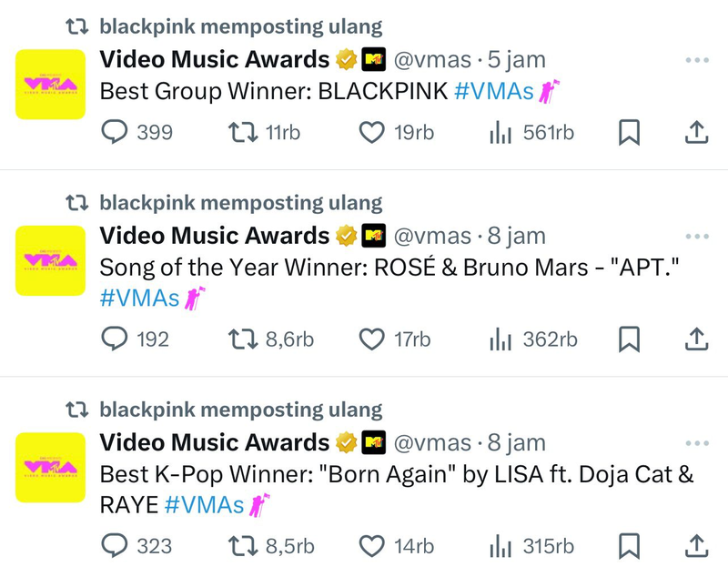Share the Best Group Winner tweet

(x=695, y=133)
